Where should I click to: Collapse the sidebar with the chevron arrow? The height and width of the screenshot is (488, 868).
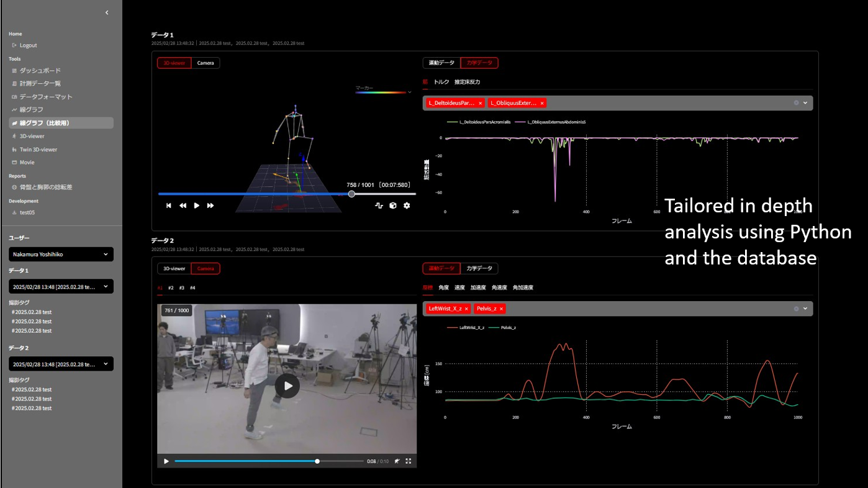coord(107,12)
